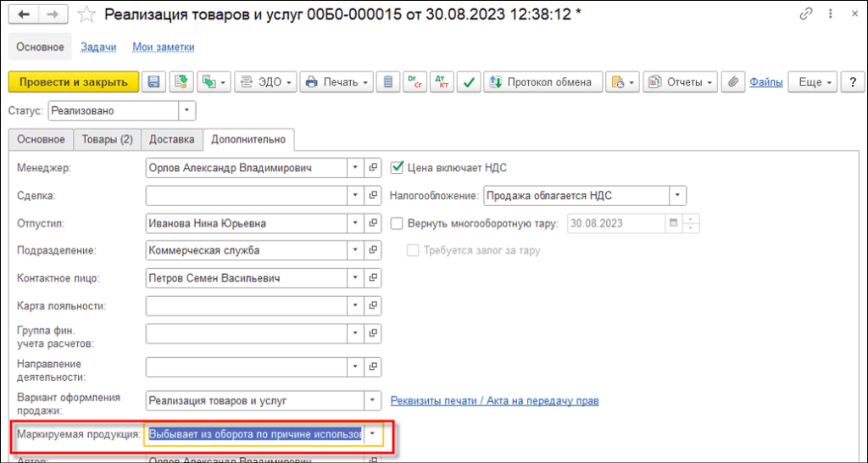Click the green checkmark toolbar icon
This screenshot has width=868, height=463.
pos(469,82)
